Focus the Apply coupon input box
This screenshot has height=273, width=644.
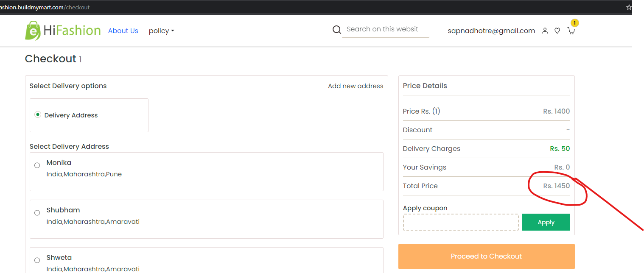click(461, 222)
